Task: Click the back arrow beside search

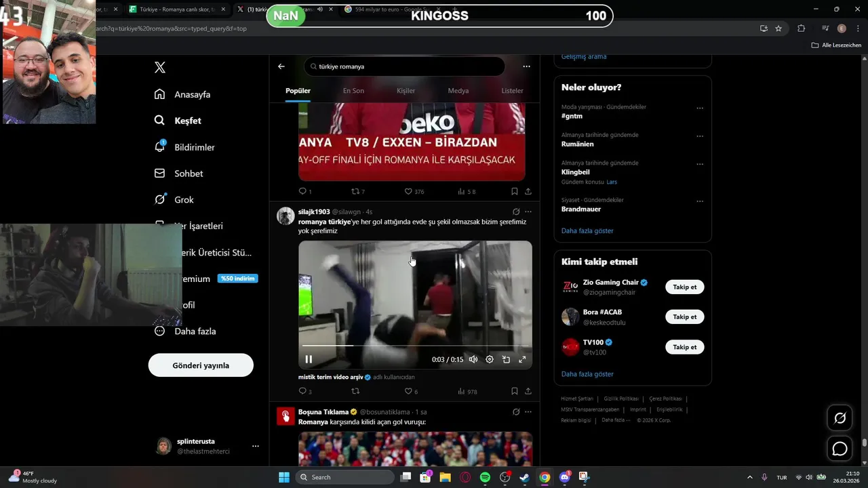Action: tap(281, 66)
